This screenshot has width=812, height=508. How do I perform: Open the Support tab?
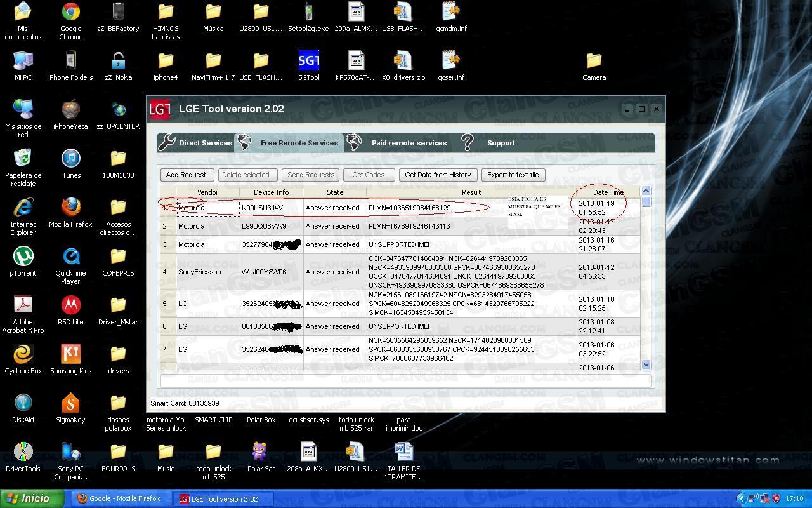(x=490, y=143)
